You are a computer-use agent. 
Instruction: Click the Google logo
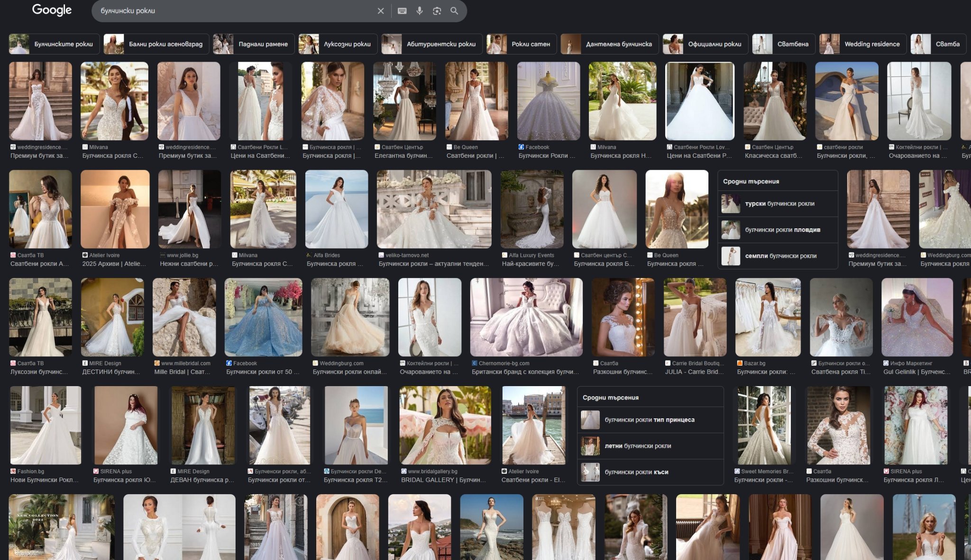coord(52,10)
